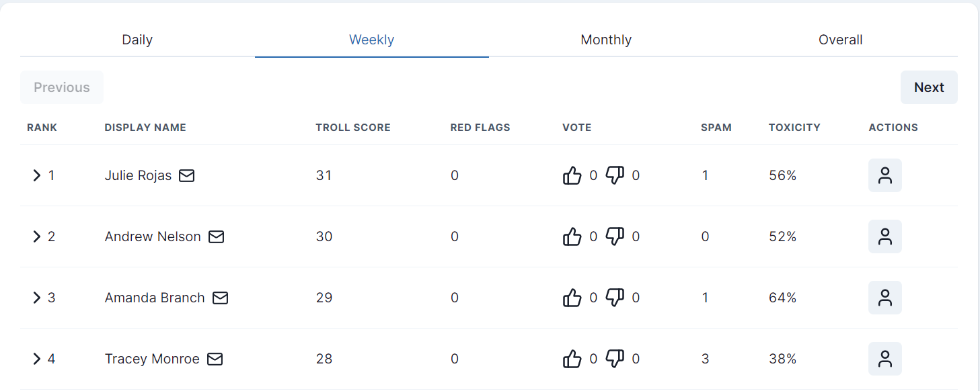Screen dimensions: 980x391
Task: Click the envelope icon next to Tracey Monroe
Action: pyautogui.click(x=215, y=359)
